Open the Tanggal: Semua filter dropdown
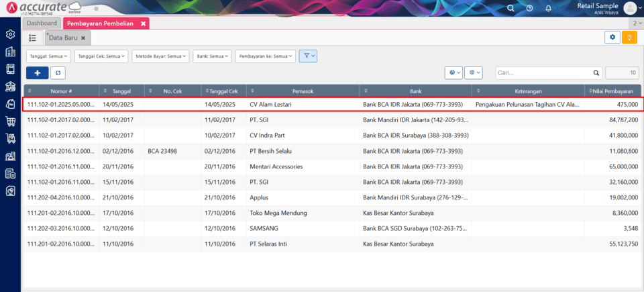 coord(49,56)
